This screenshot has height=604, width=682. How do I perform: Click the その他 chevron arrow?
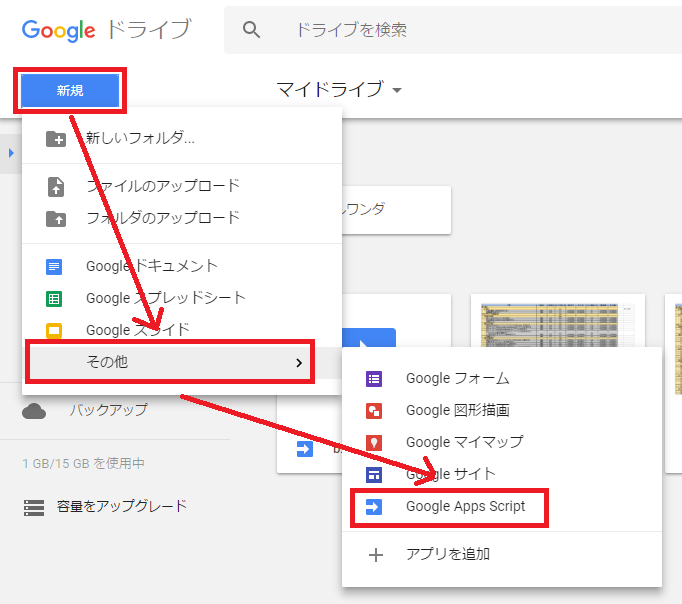click(299, 363)
